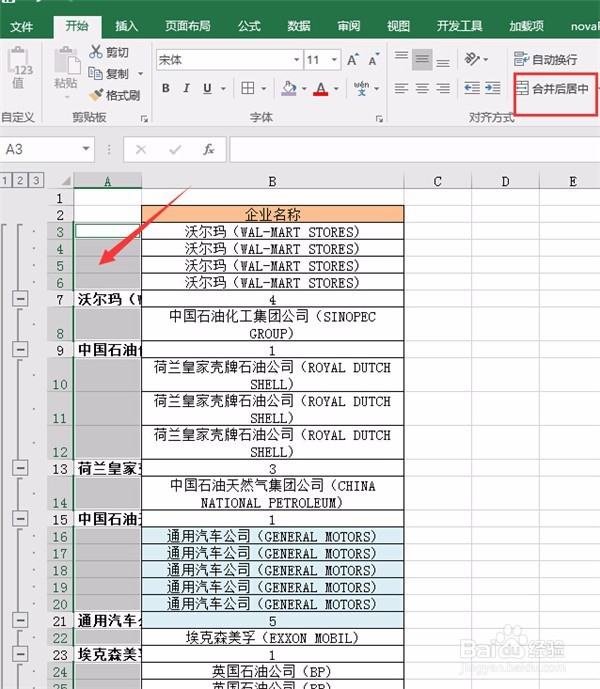Open the File (文件) tab
The image size is (600, 689).
click(x=21, y=27)
